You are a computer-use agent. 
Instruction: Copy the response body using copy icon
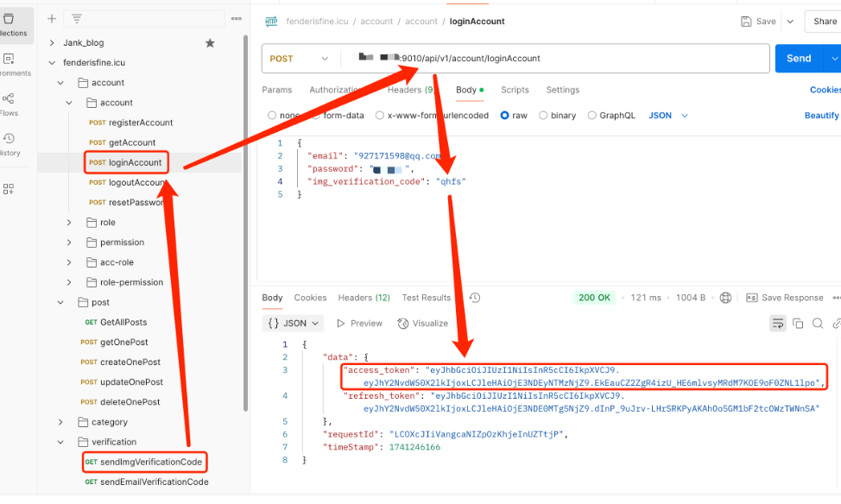[798, 323]
